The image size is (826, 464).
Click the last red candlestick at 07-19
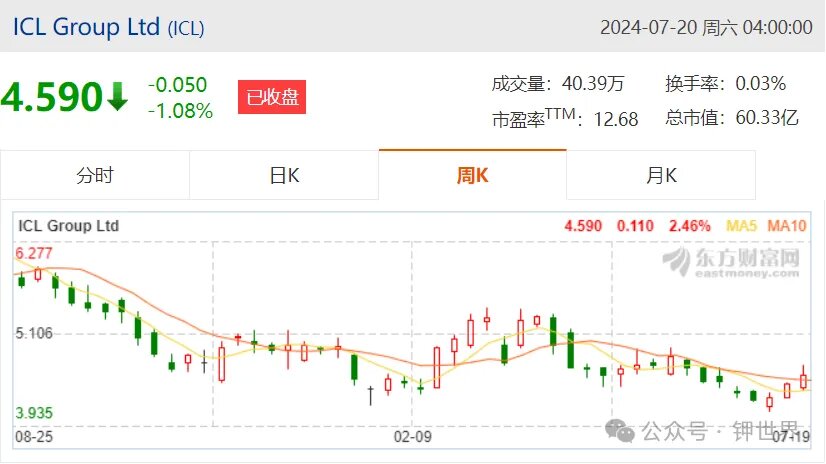803,378
